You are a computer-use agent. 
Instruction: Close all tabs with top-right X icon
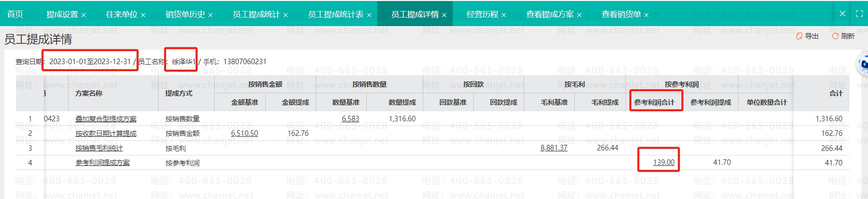tap(842, 14)
